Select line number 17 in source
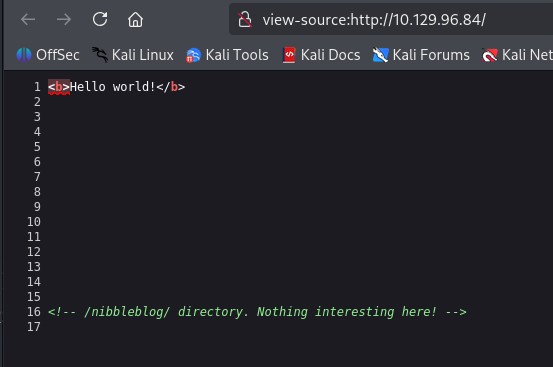 pyautogui.click(x=34, y=327)
